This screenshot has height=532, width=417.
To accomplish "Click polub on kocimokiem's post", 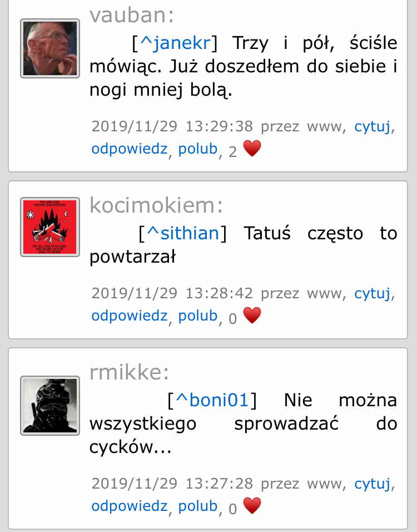I will 198,316.
